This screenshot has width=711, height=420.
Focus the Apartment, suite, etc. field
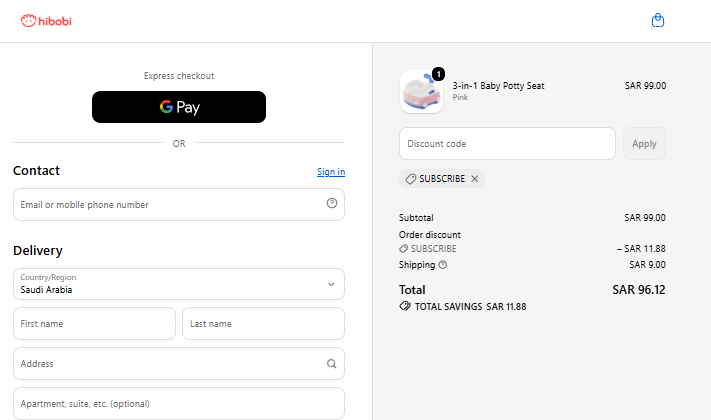179,404
